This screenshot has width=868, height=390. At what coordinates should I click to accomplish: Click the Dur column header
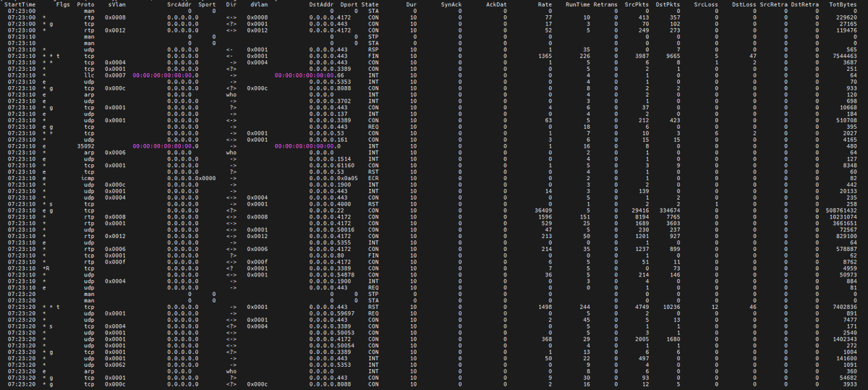(412, 4)
